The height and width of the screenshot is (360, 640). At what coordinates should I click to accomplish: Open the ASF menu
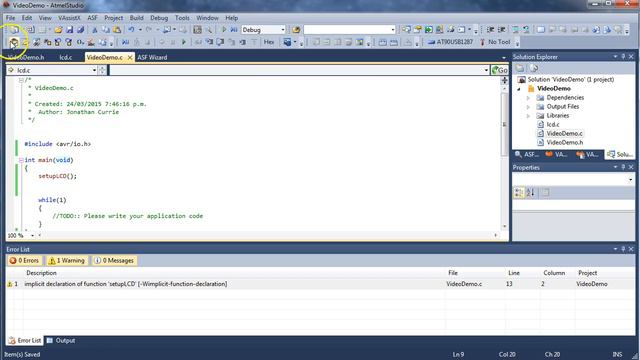pos(93,18)
